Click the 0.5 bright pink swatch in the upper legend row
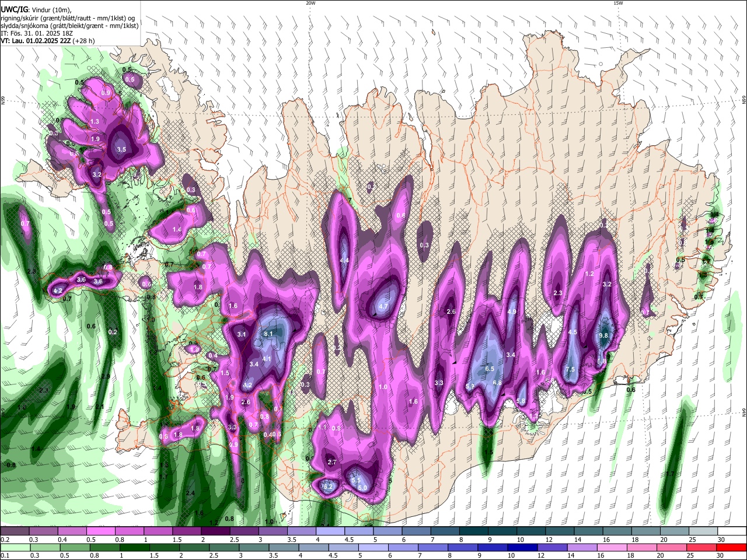 pos(100,531)
